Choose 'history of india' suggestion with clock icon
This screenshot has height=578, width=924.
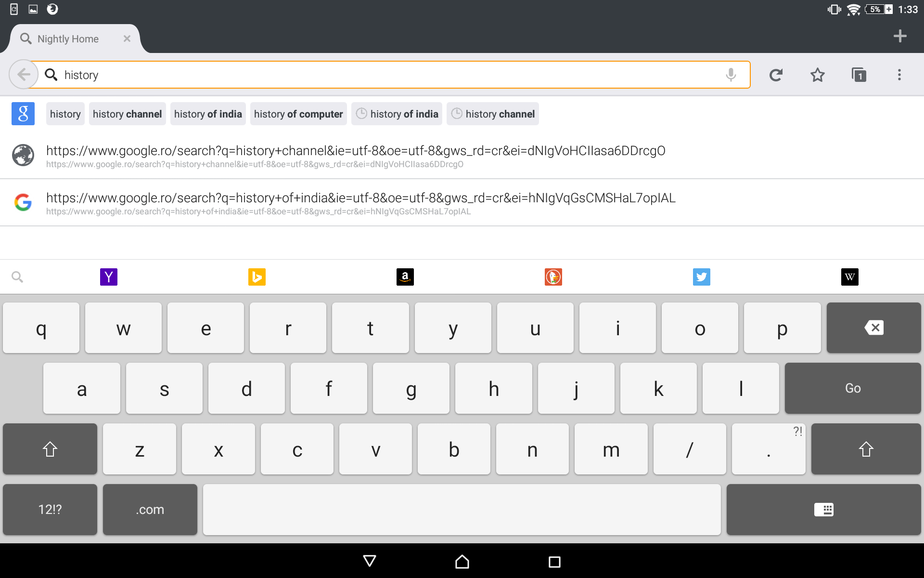pos(397,114)
